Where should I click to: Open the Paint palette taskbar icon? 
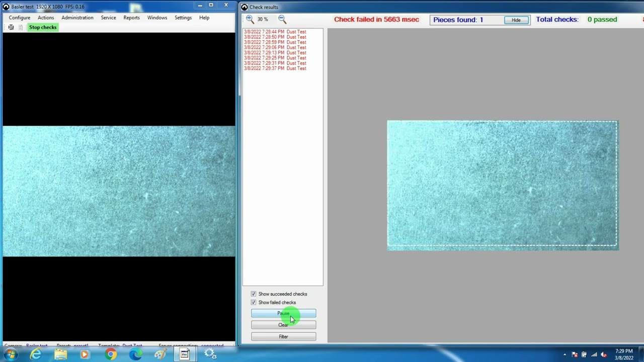point(160,354)
